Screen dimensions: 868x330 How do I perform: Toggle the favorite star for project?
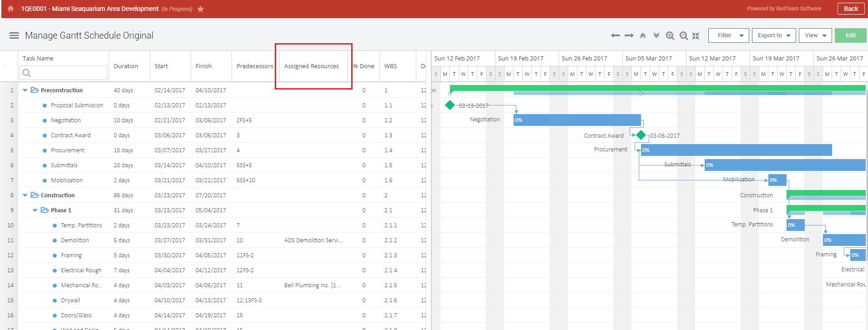point(200,9)
